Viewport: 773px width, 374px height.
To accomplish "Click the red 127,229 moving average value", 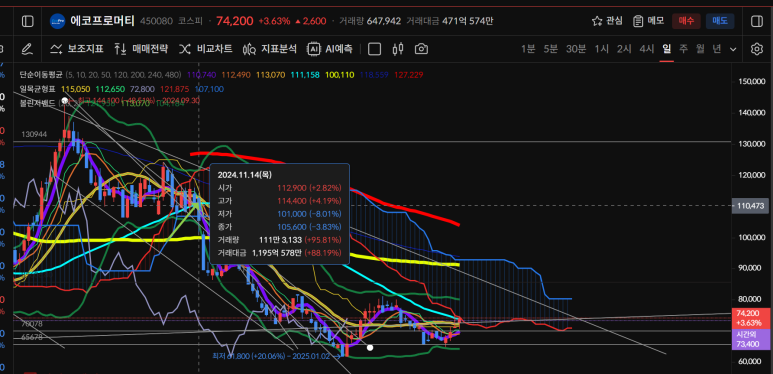I will [x=409, y=75].
